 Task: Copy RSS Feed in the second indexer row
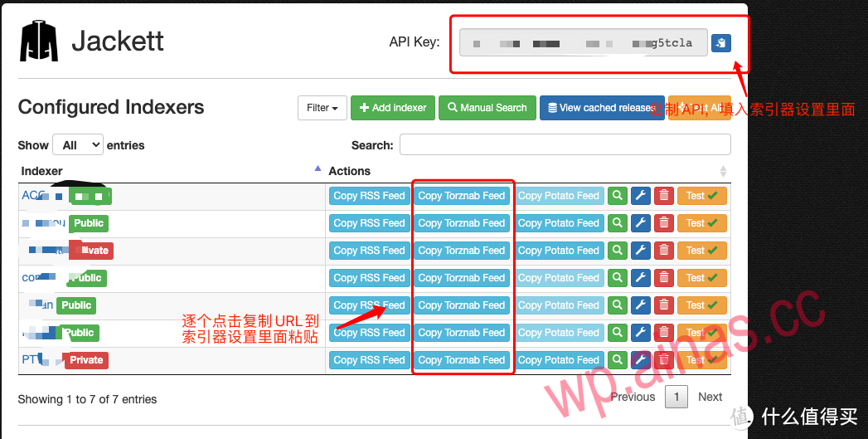pos(369,223)
